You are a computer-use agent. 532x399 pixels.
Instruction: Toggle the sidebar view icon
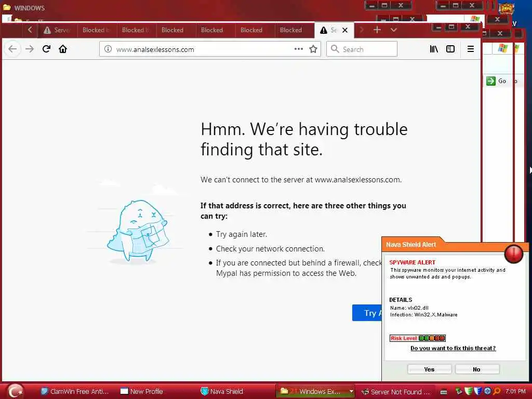coord(450,49)
